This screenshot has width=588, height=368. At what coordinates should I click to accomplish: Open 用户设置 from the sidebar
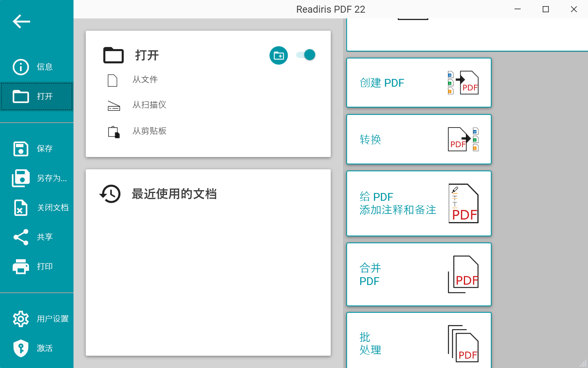tap(37, 319)
